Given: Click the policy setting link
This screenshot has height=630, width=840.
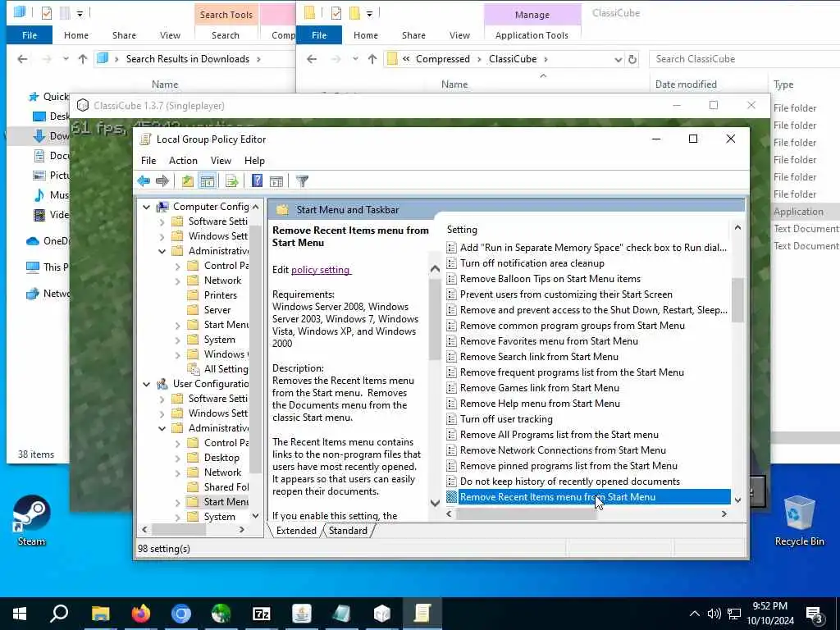Looking at the screenshot, I should (x=321, y=270).
